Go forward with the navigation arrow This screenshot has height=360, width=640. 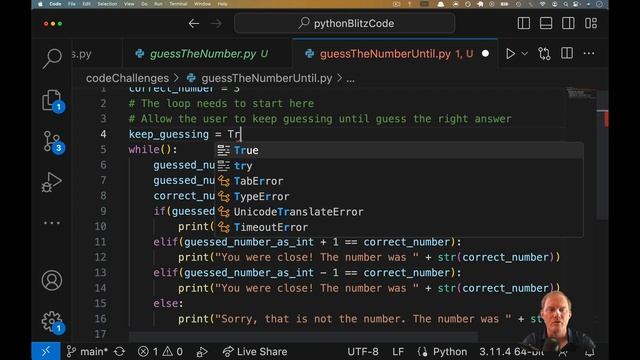pyautogui.click(x=216, y=24)
